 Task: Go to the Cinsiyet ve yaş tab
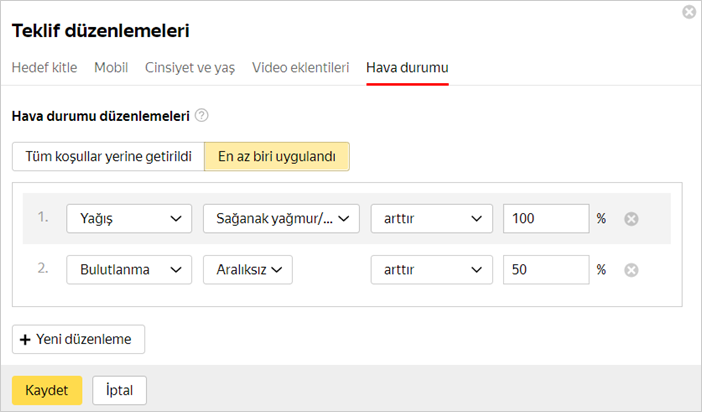tap(190, 68)
